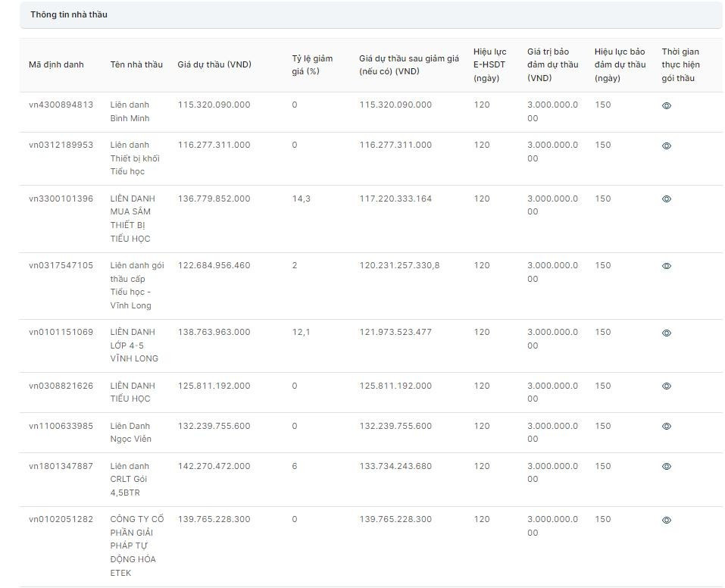Open the eye icon for Liên Danh Ngọc Viên
725x588 pixels.
click(x=667, y=427)
